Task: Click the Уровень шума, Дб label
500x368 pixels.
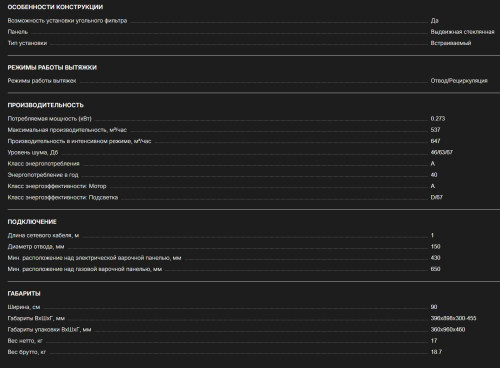Action: [33, 152]
